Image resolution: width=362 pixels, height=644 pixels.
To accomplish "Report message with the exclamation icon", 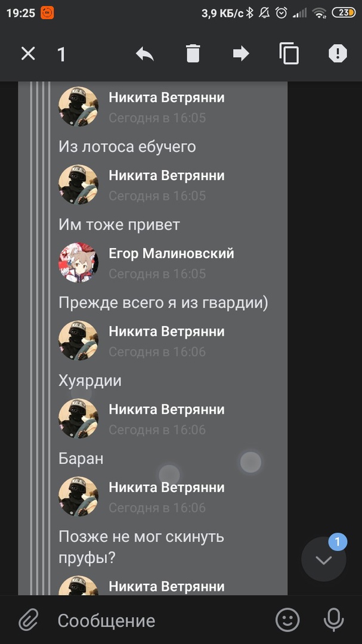I will click(338, 54).
